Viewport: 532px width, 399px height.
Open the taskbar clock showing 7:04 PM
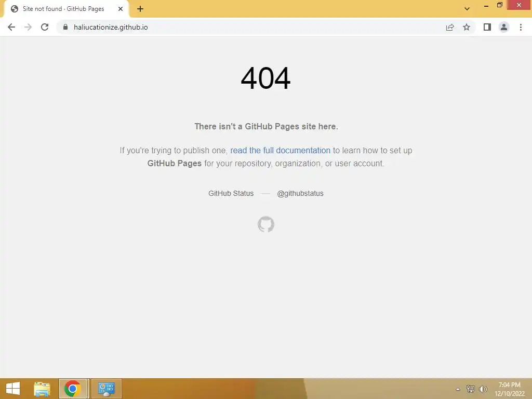[x=509, y=389]
